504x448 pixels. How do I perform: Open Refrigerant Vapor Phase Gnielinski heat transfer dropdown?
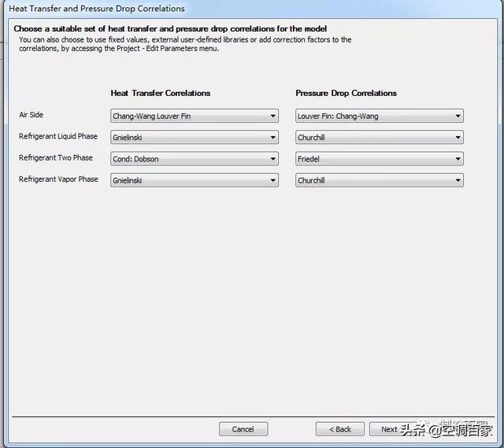(x=195, y=180)
